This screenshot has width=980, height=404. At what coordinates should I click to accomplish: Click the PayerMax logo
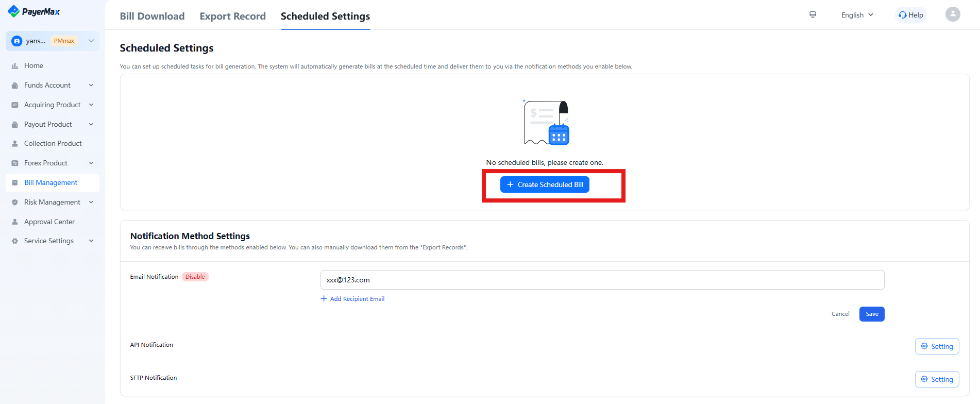(34, 11)
